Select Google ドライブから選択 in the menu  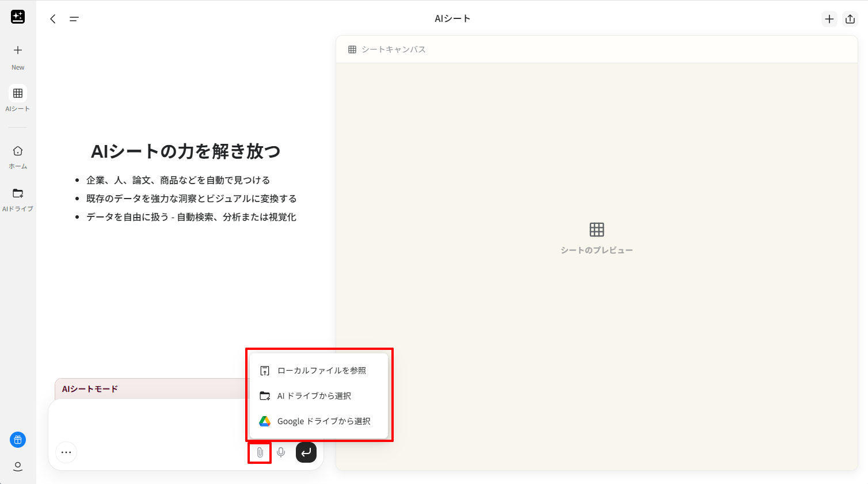324,421
